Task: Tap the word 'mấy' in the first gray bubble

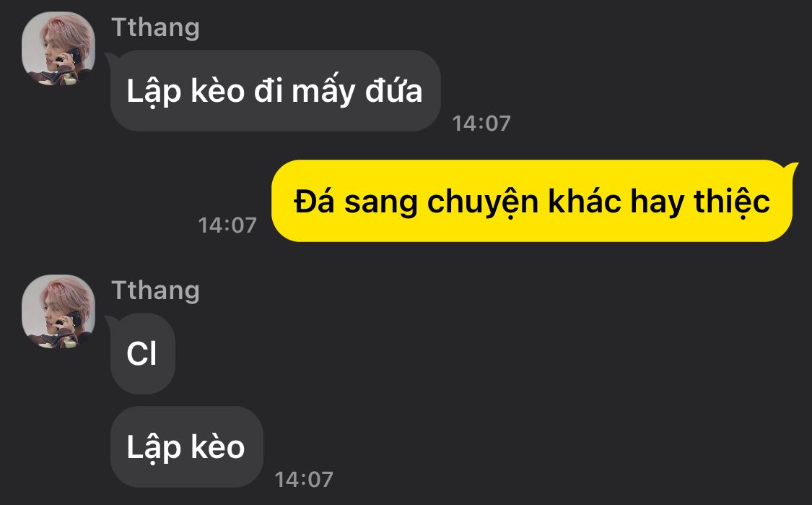Action: (323, 92)
